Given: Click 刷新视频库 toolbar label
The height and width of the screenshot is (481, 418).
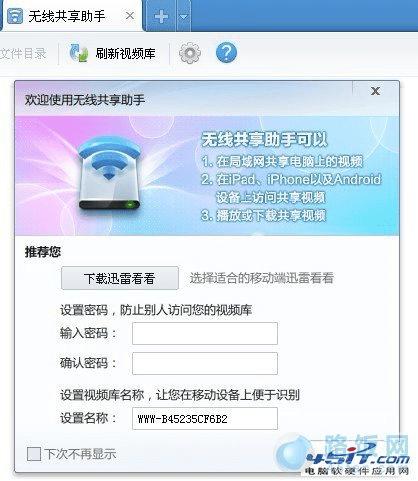Looking at the screenshot, I should pyautogui.click(x=126, y=53).
